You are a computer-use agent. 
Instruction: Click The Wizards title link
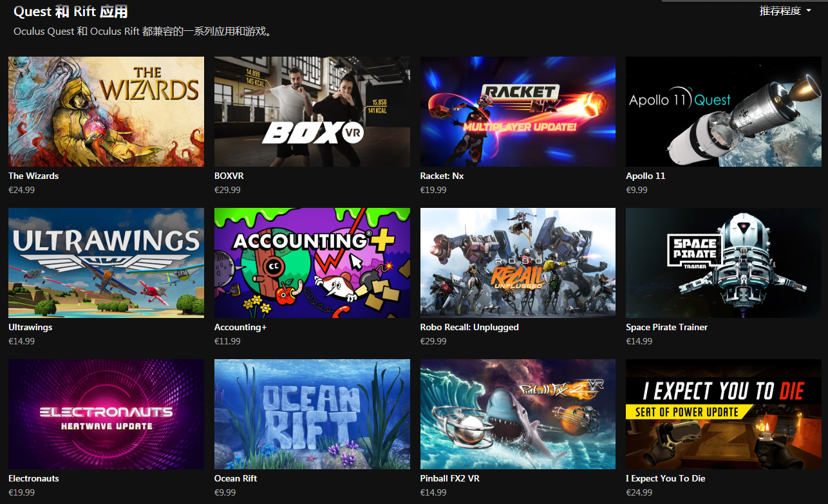(33, 176)
